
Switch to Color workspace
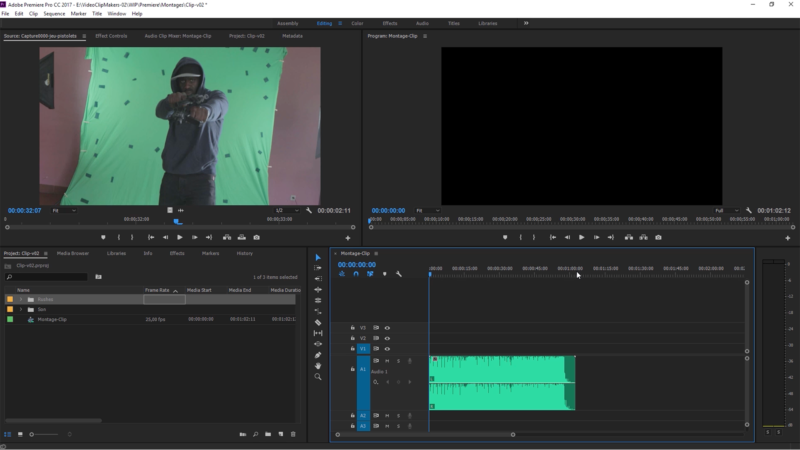tap(357, 23)
